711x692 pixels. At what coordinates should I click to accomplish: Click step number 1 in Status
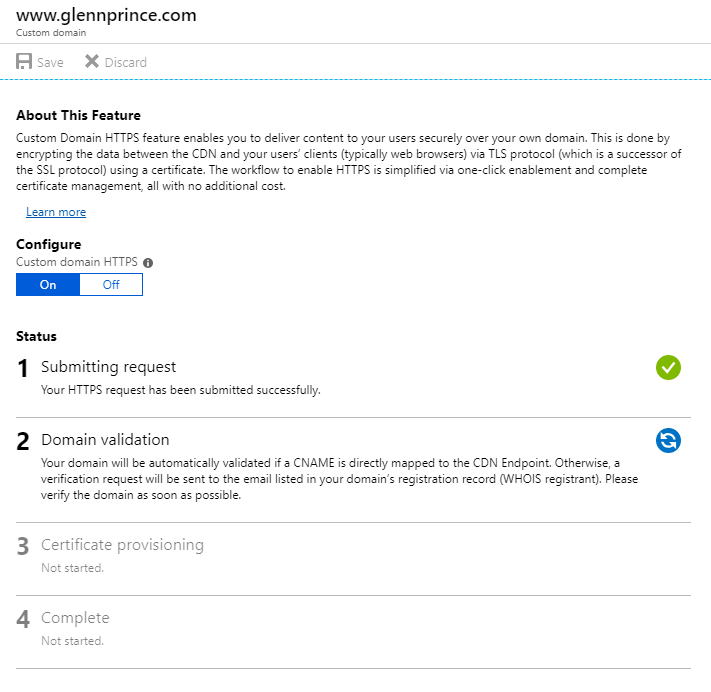pyautogui.click(x=23, y=369)
